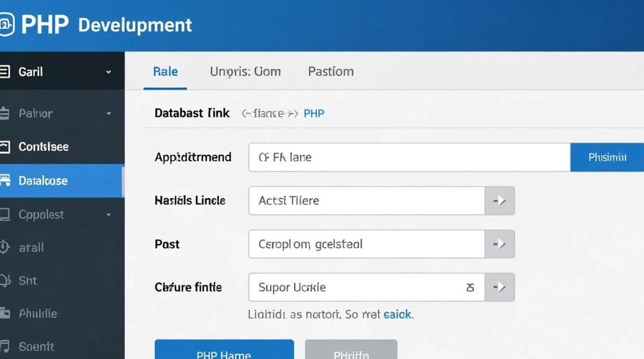Switch to the Ungris: Gom tab
The width and height of the screenshot is (644, 359).
tap(245, 72)
